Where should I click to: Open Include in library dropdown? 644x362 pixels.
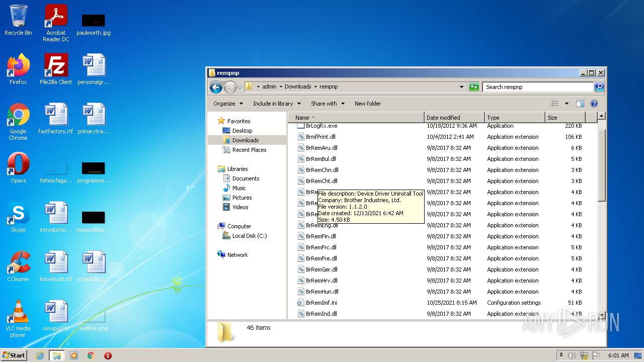(x=277, y=104)
